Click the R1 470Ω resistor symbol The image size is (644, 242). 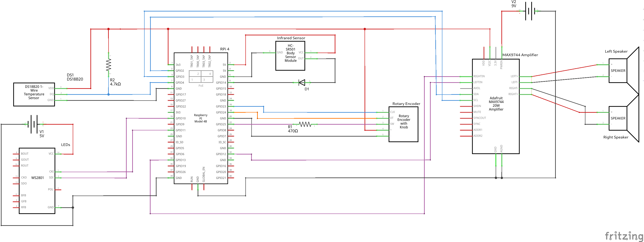(x=305, y=124)
